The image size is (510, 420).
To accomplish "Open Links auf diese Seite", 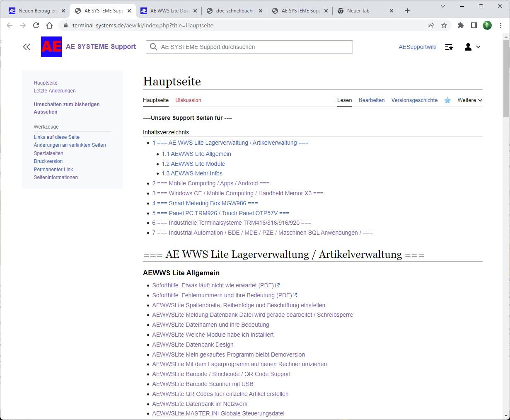I will point(57,137).
